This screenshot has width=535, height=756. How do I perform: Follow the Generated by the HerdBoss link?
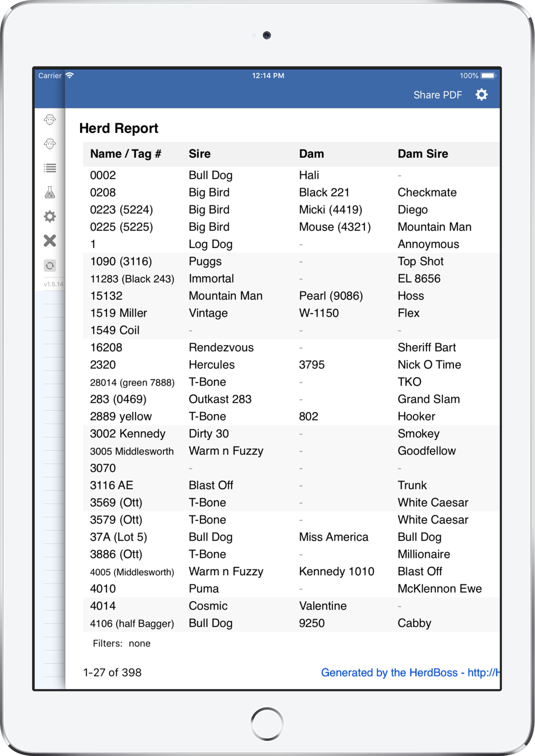(x=409, y=672)
